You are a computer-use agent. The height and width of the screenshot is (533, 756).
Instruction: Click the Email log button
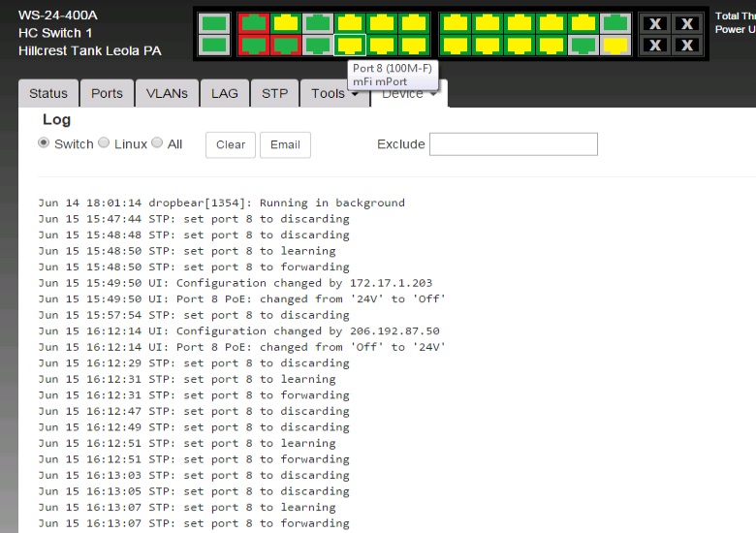tap(285, 144)
